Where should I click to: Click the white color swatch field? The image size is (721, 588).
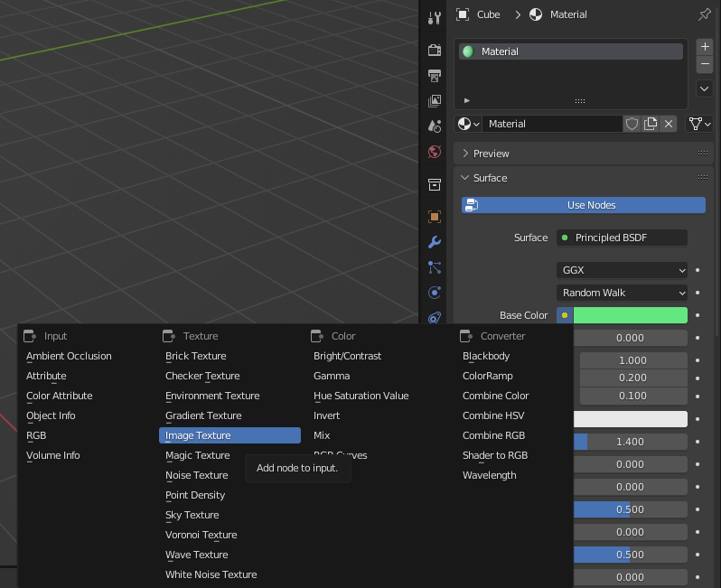pyautogui.click(x=631, y=419)
